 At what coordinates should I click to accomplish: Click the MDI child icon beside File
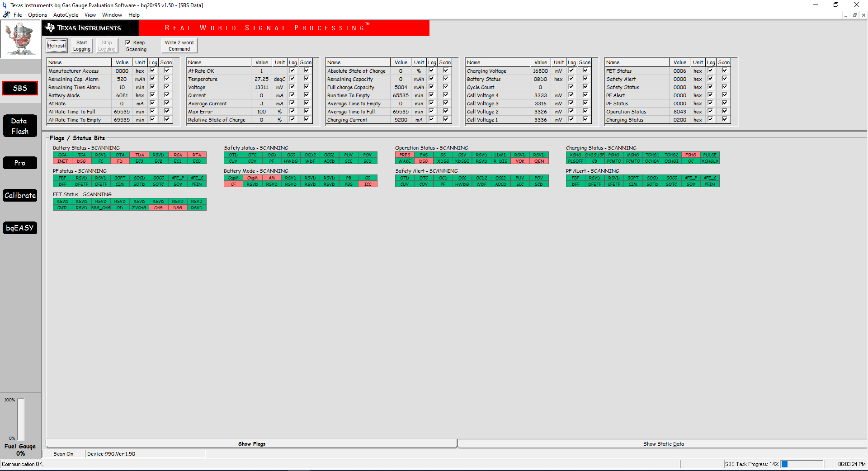point(6,14)
